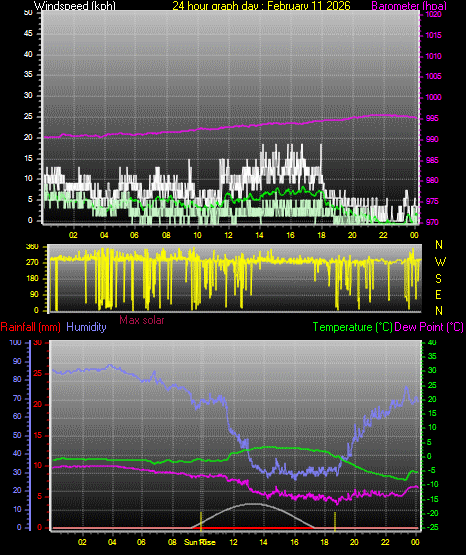Screen dimensions: 466x555
Task: Click the Windspeed (kph) axis title
Action: point(75,6)
